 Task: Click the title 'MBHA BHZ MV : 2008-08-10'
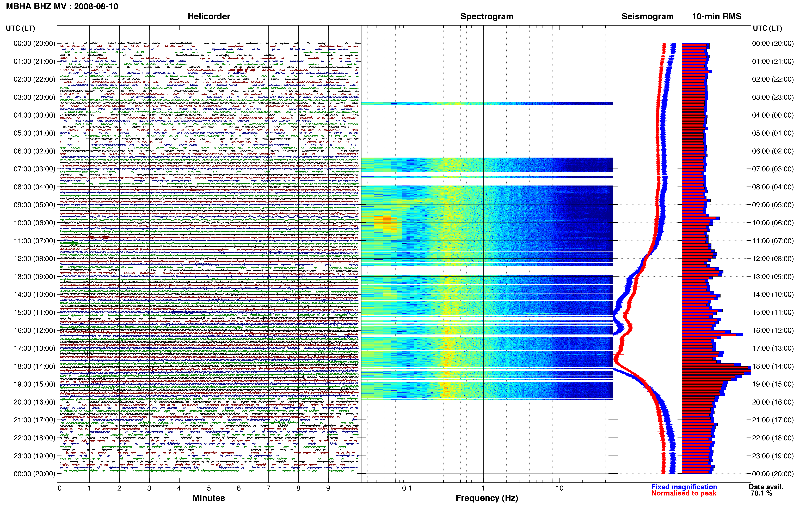[62, 6]
